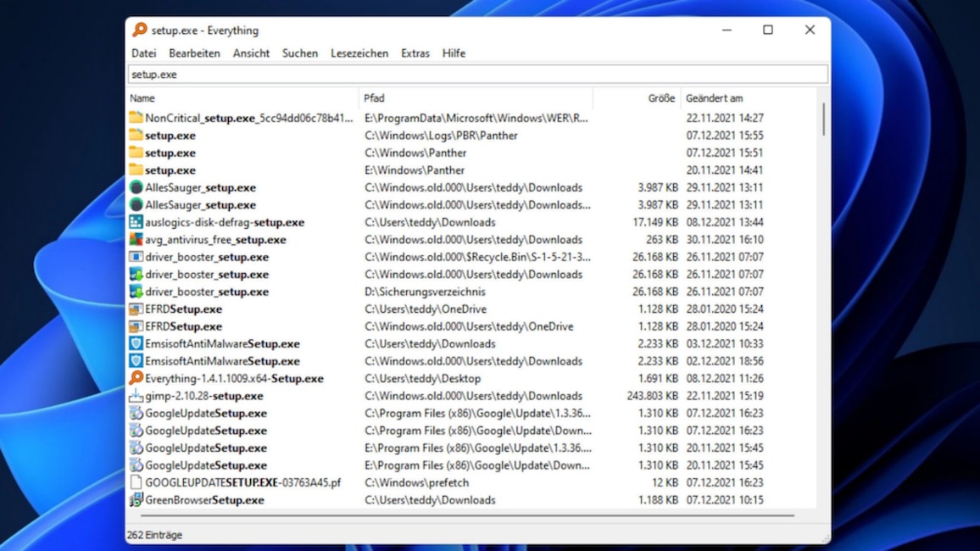Select file name Everything-1.4.1.1009.x64-Setup.exe
This screenshot has height=551, width=980.
[234, 379]
